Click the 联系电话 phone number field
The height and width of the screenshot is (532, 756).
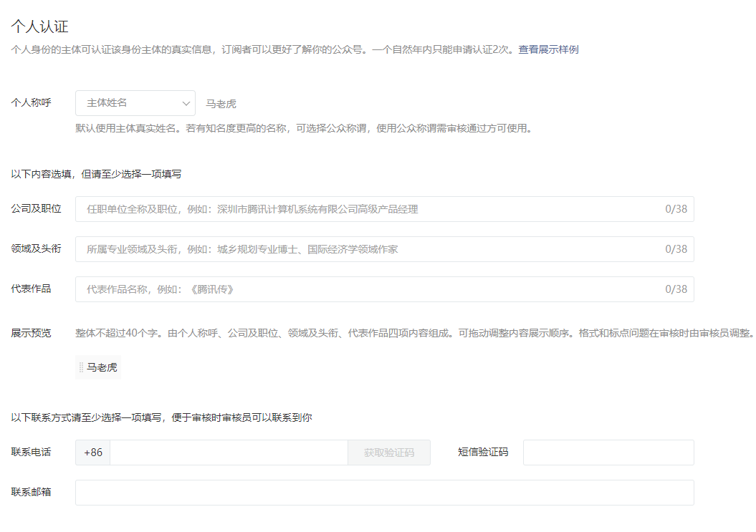(x=228, y=453)
